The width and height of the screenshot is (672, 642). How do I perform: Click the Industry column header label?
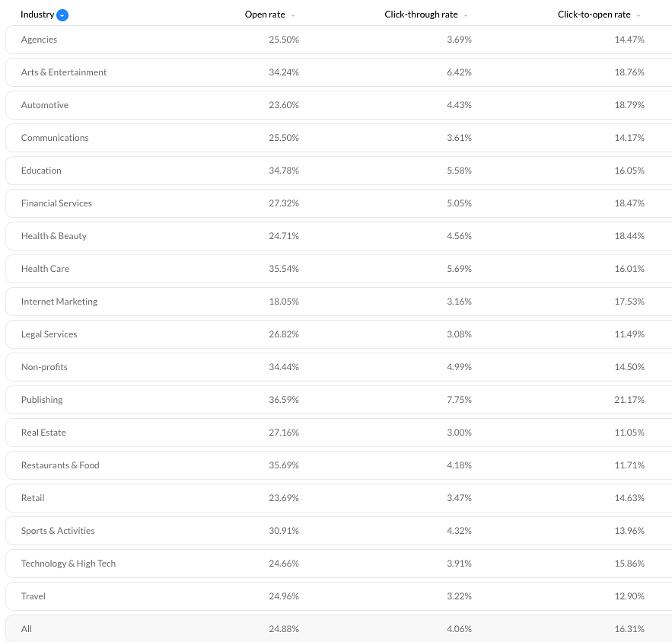[x=37, y=14]
